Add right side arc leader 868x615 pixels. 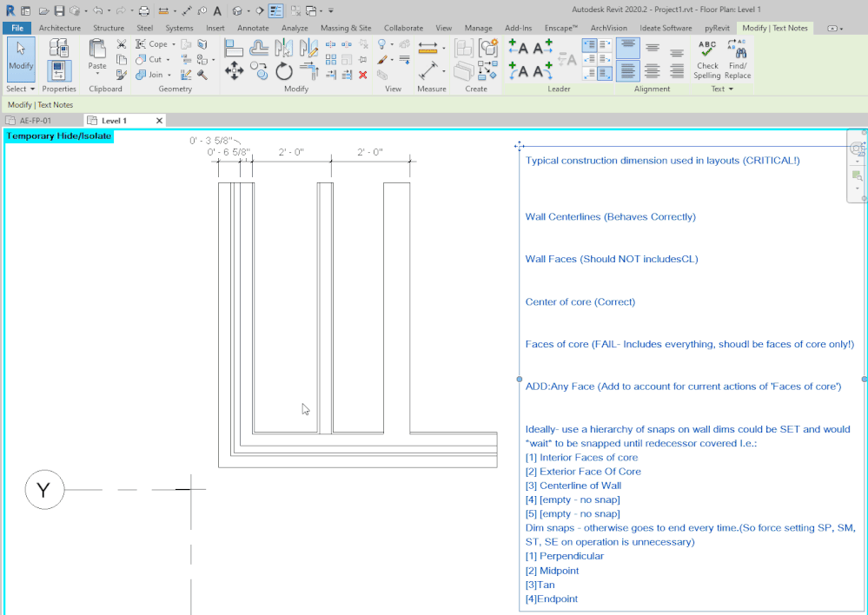coord(542,71)
